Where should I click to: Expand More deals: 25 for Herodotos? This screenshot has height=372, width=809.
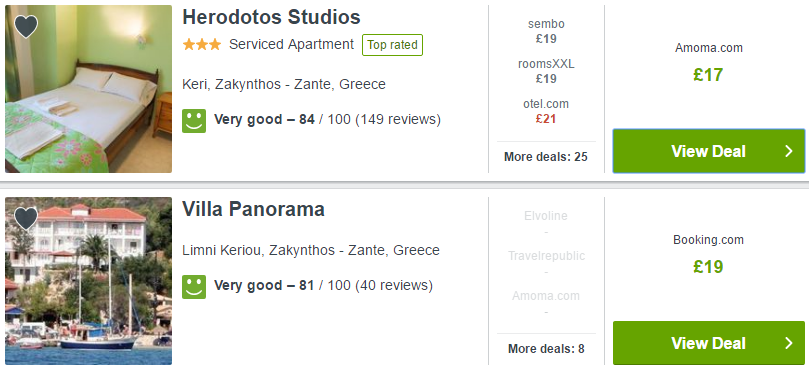(546, 157)
